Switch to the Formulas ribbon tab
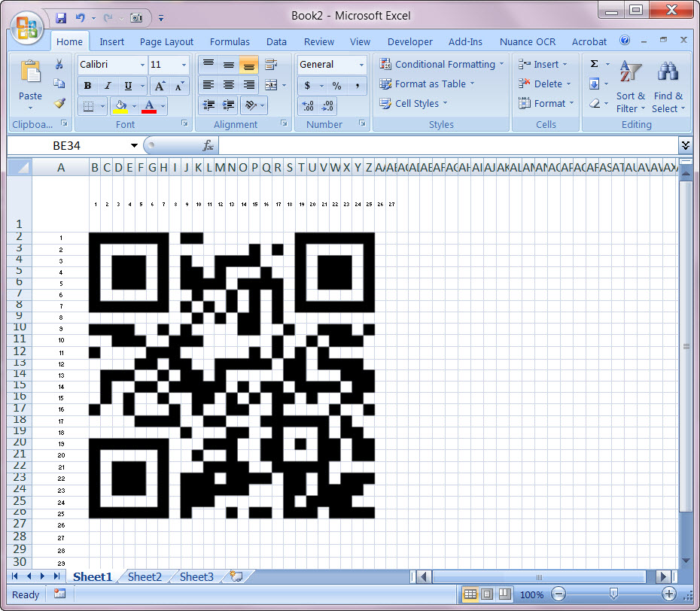 pyautogui.click(x=230, y=41)
